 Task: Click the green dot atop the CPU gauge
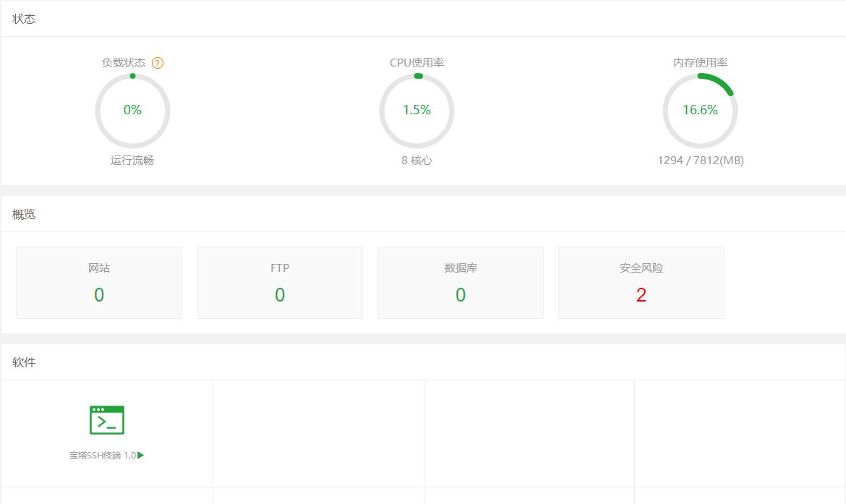pyautogui.click(x=418, y=76)
